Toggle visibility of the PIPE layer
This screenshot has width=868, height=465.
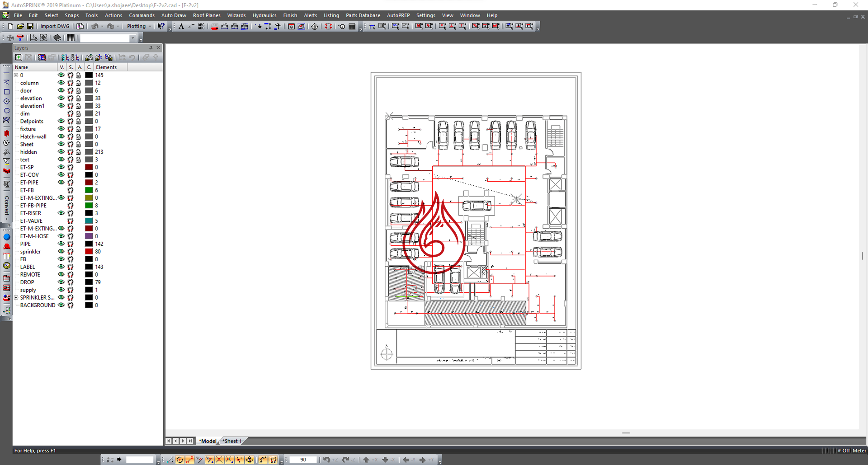pyautogui.click(x=61, y=244)
